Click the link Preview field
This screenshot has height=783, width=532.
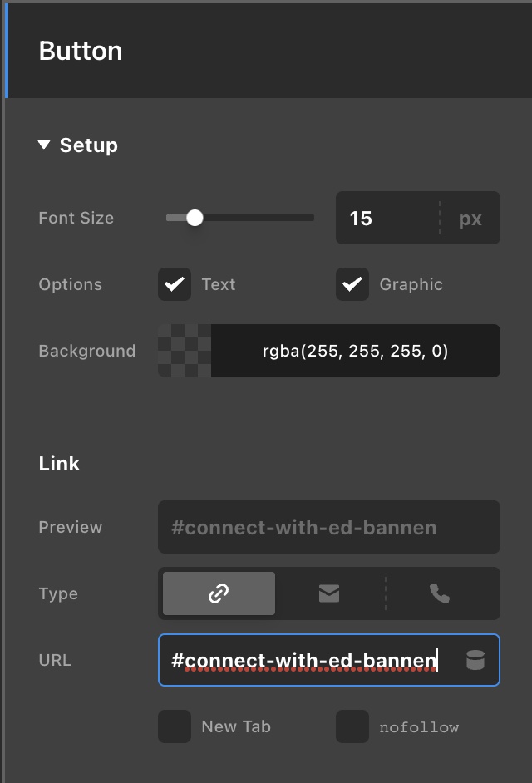click(328, 527)
